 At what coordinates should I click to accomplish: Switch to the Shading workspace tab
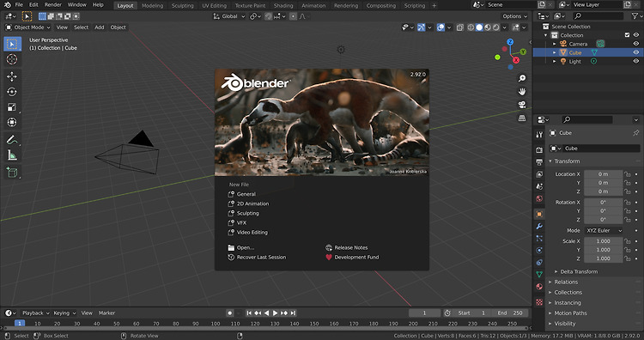tap(283, 5)
